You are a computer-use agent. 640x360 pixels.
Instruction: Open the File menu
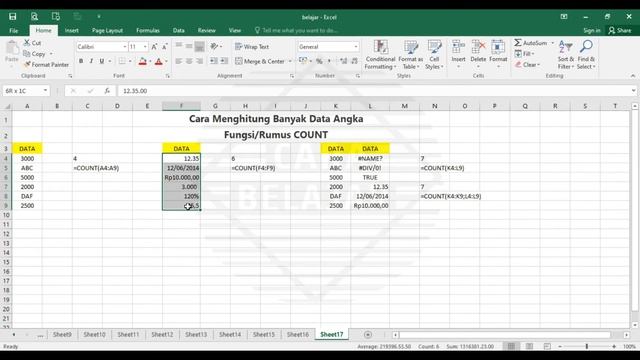click(x=13, y=31)
